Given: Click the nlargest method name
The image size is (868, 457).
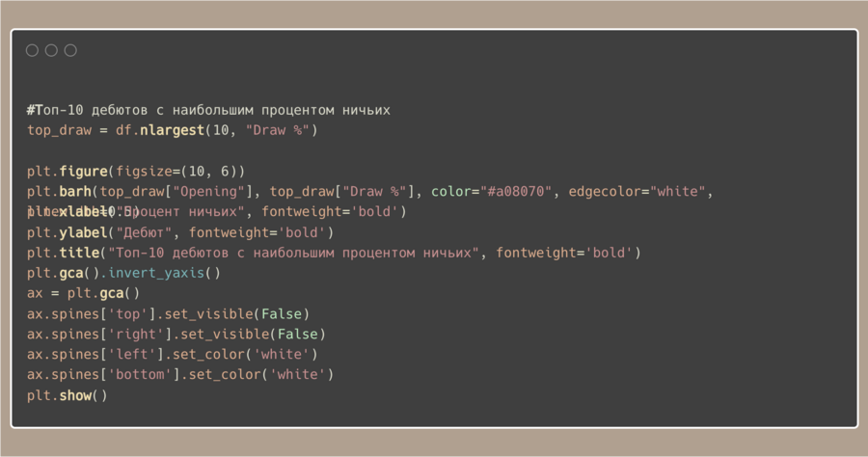Looking at the screenshot, I should tap(172, 130).
